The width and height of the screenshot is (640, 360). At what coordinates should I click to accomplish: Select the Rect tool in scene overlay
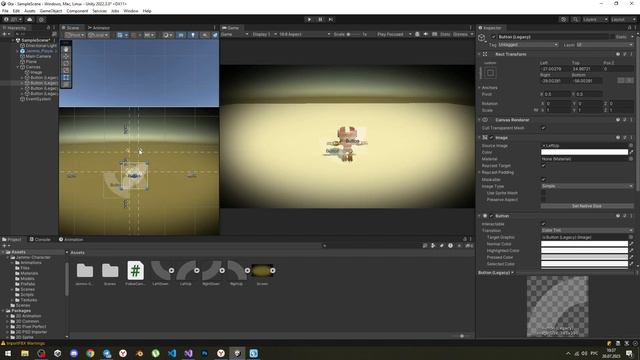point(66,77)
